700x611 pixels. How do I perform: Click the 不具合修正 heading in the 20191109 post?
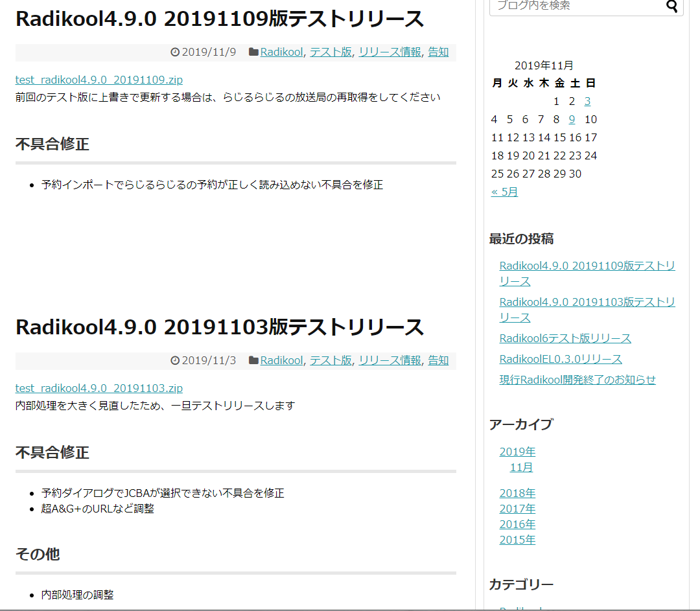[52, 144]
